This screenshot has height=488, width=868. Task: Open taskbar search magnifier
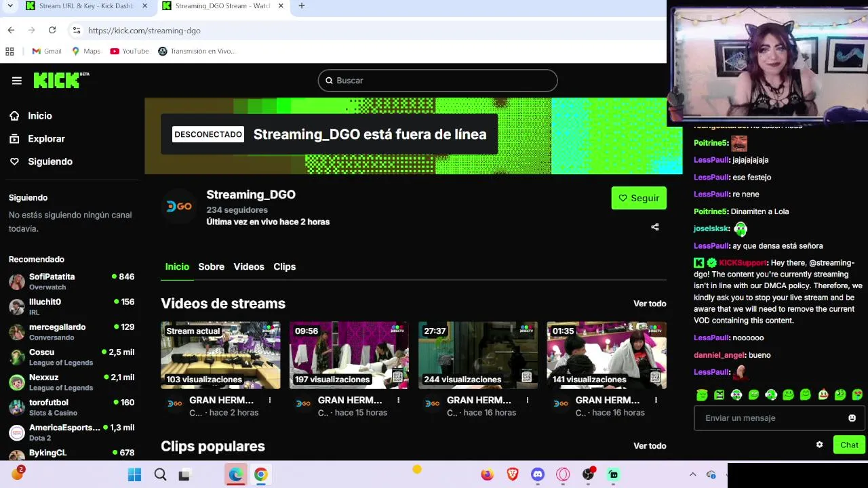pyautogui.click(x=160, y=474)
